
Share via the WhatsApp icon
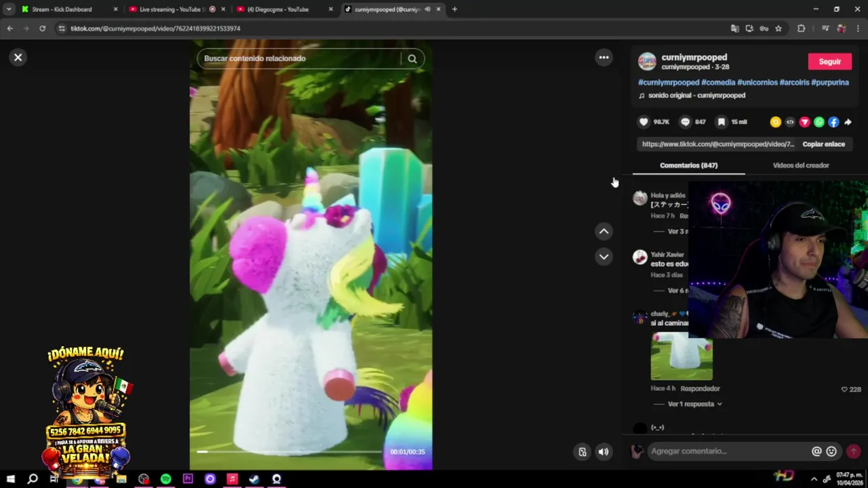click(x=819, y=122)
